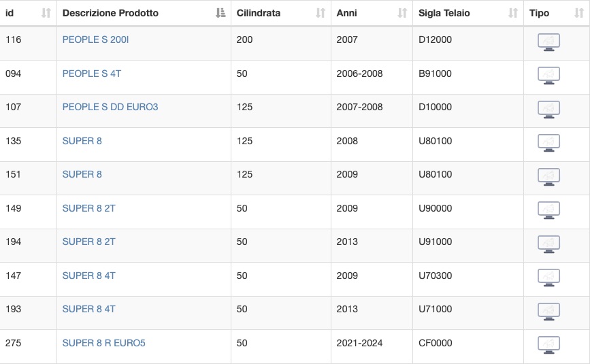Viewport: 590px width, 364px height.
Task: Open the monitor icon for row 193
Action: 548,312
